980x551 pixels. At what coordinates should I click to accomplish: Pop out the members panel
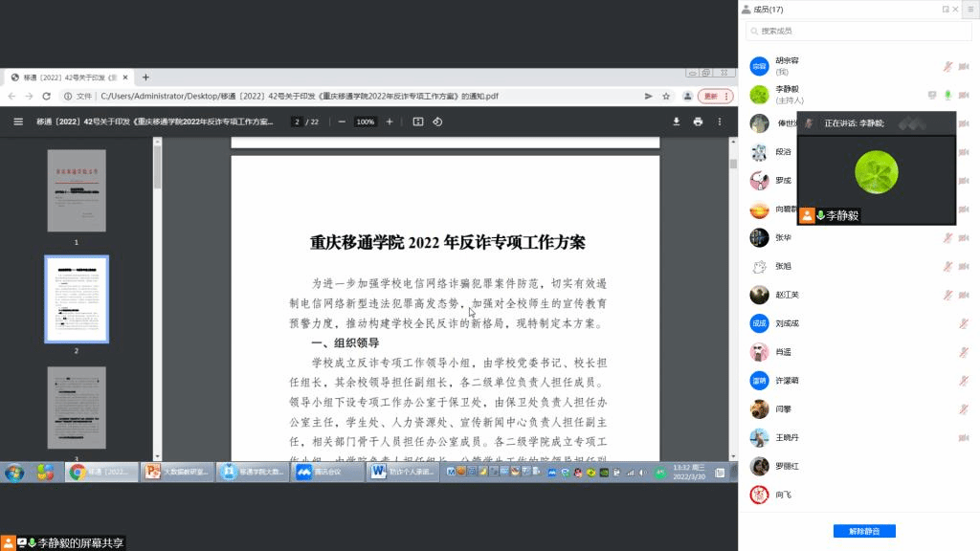coord(946,10)
